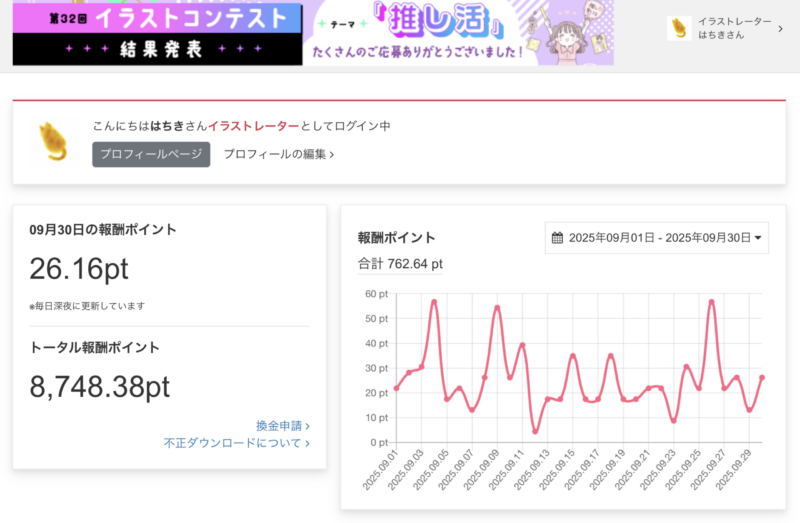Open the プロフィールの編集 link
This screenshot has width=800, height=523.
tap(278, 154)
